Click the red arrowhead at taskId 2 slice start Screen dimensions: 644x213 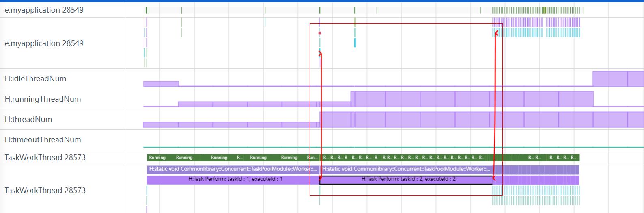pos(321,178)
